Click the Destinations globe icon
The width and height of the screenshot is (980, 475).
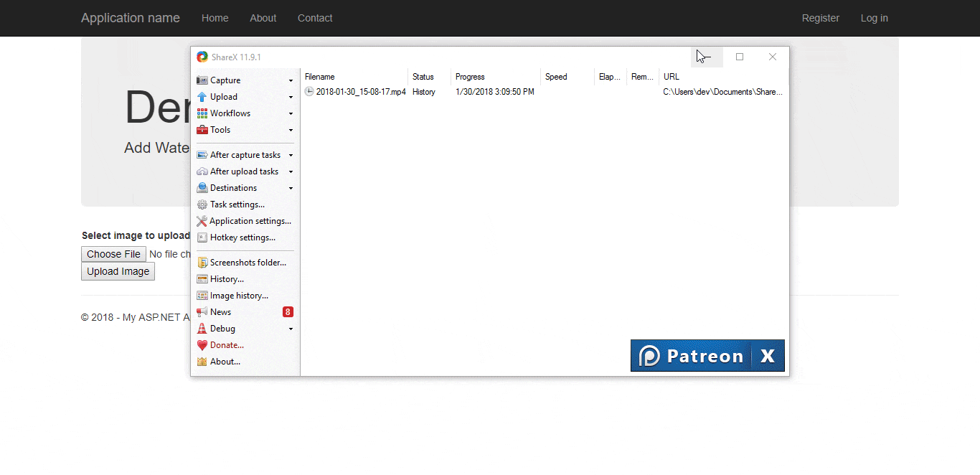[202, 188]
